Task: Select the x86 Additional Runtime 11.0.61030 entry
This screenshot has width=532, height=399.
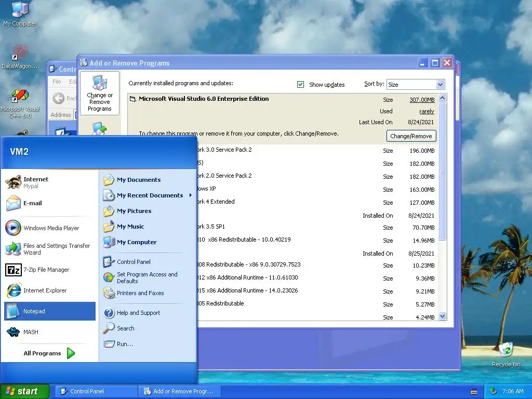Action: (x=317, y=277)
